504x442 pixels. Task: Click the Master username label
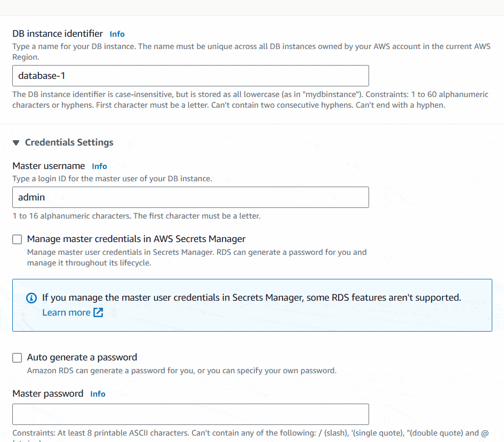pyautogui.click(x=49, y=166)
